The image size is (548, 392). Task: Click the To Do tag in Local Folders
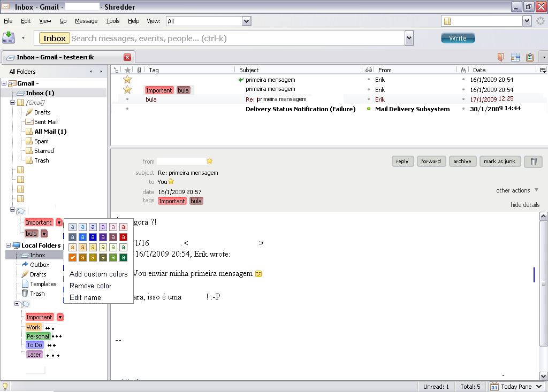34,345
